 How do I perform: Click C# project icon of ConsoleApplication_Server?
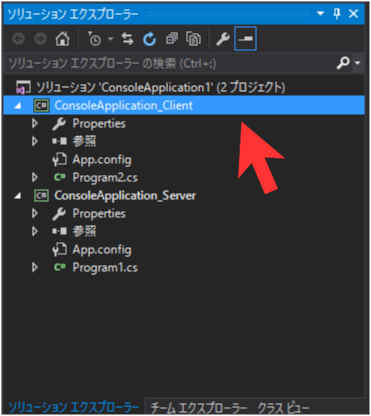(42, 196)
